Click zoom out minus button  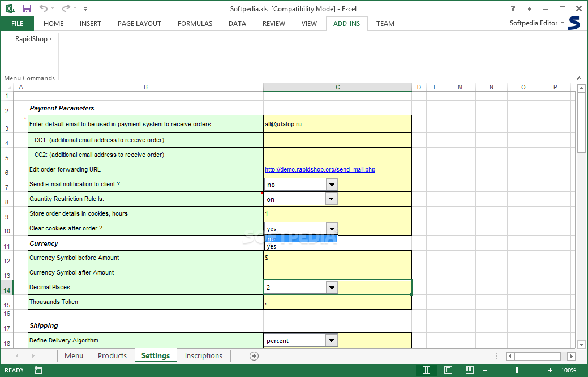[x=484, y=370]
